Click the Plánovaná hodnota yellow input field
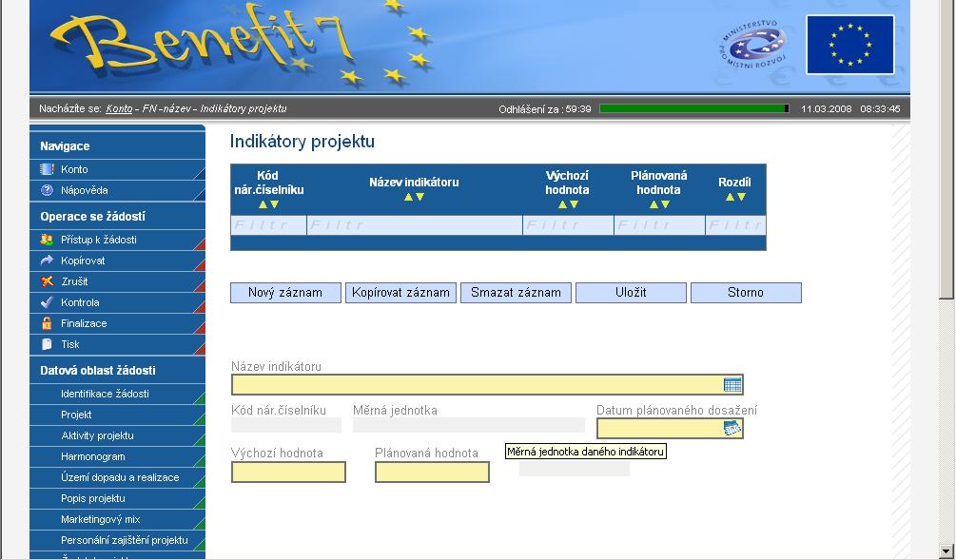The height and width of the screenshot is (560, 956). (x=432, y=473)
